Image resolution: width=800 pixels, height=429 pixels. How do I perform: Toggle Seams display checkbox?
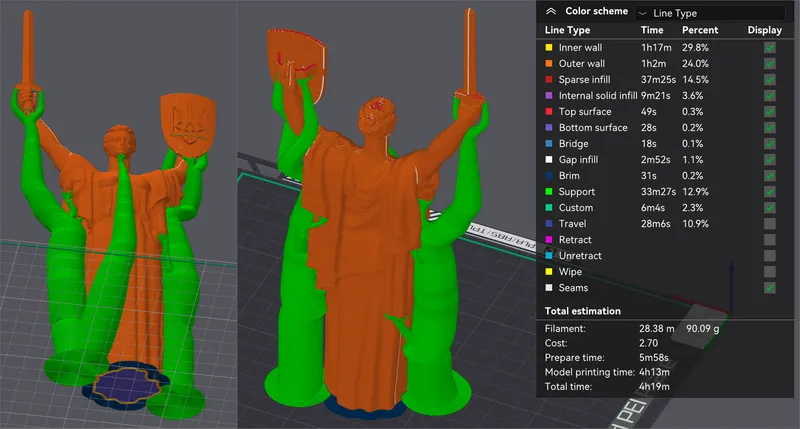[x=769, y=288]
